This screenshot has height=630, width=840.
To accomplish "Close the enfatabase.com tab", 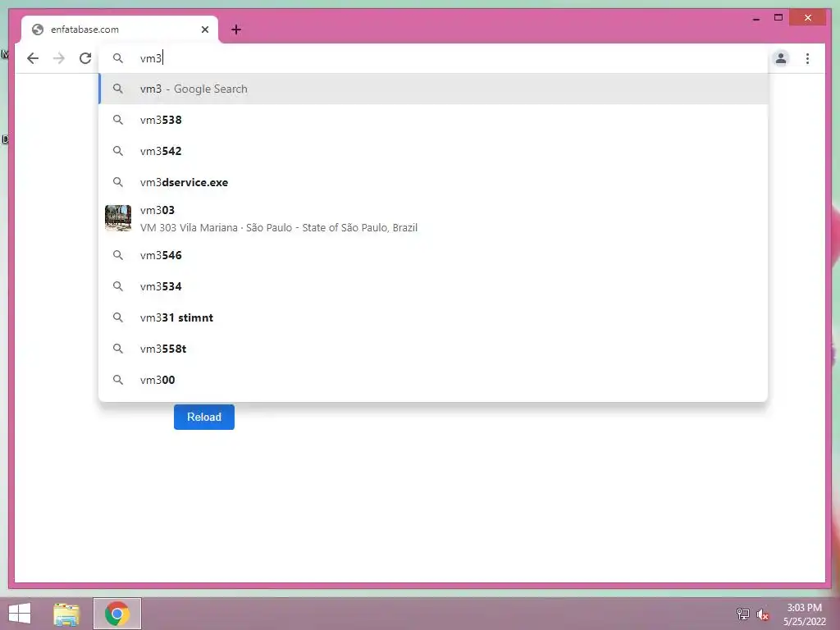I will tap(204, 30).
